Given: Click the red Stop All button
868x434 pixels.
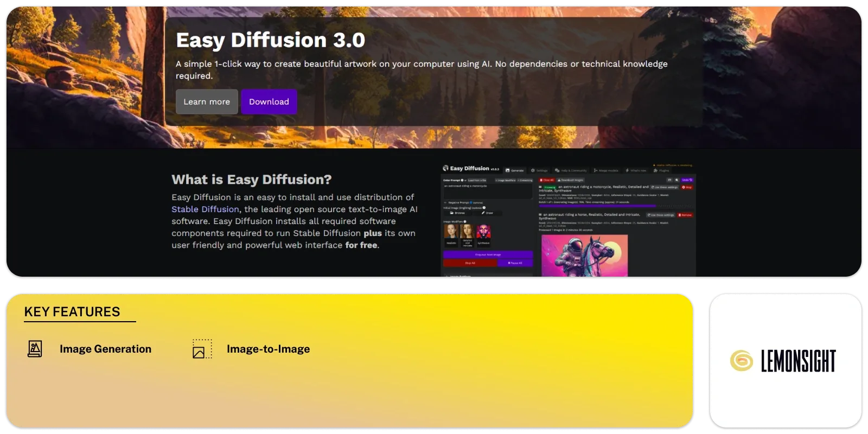Looking at the screenshot, I should pos(470,263).
